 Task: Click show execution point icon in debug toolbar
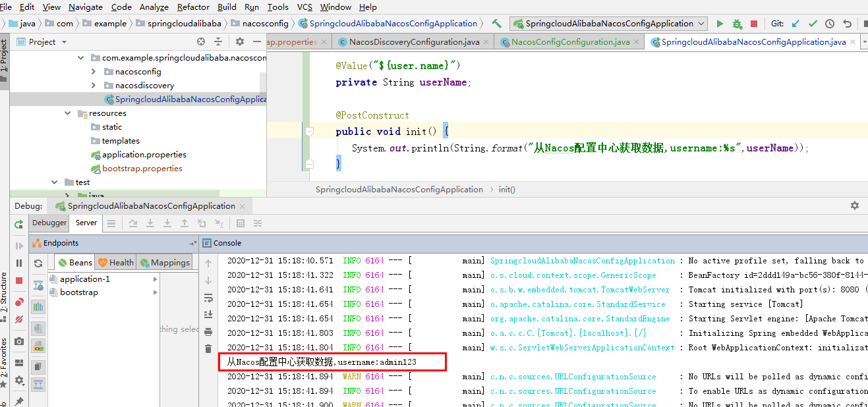coord(111,223)
